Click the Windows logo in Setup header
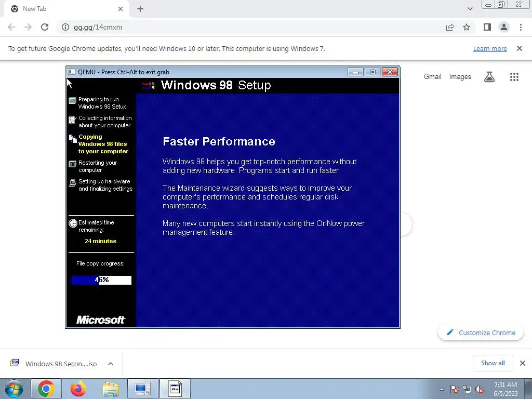The height and width of the screenshot is (399, 532). click(x=148, y=85)
